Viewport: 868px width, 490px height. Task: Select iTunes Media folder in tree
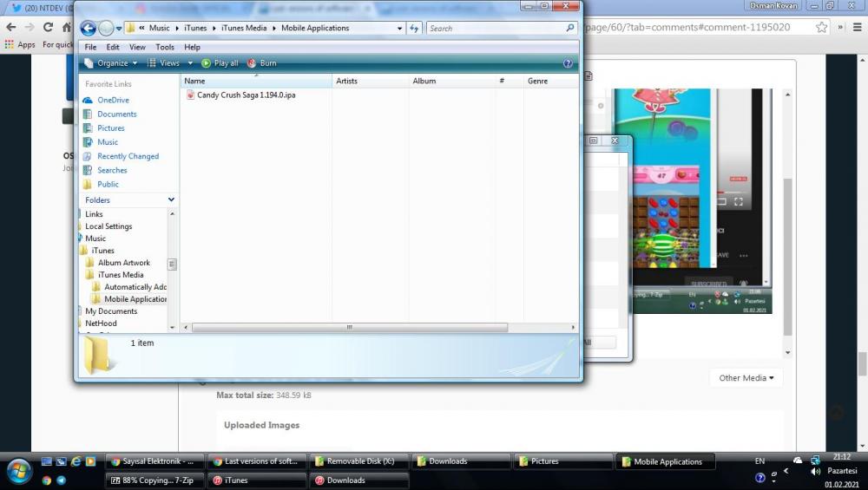(x=120, y=275)
